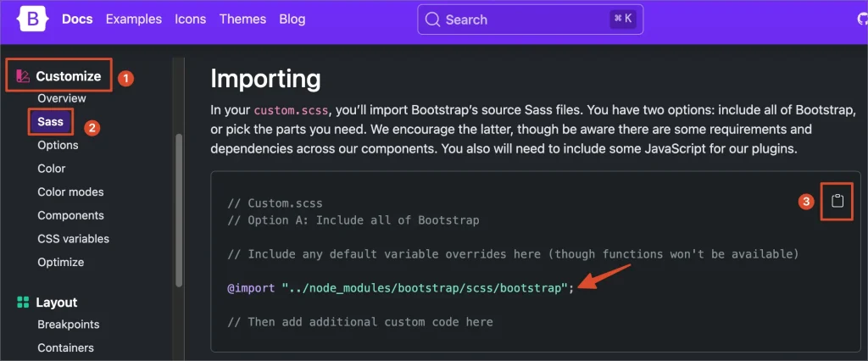Go to the Icons page
This screenshot has width=868, height=361.
click(191, 19)
